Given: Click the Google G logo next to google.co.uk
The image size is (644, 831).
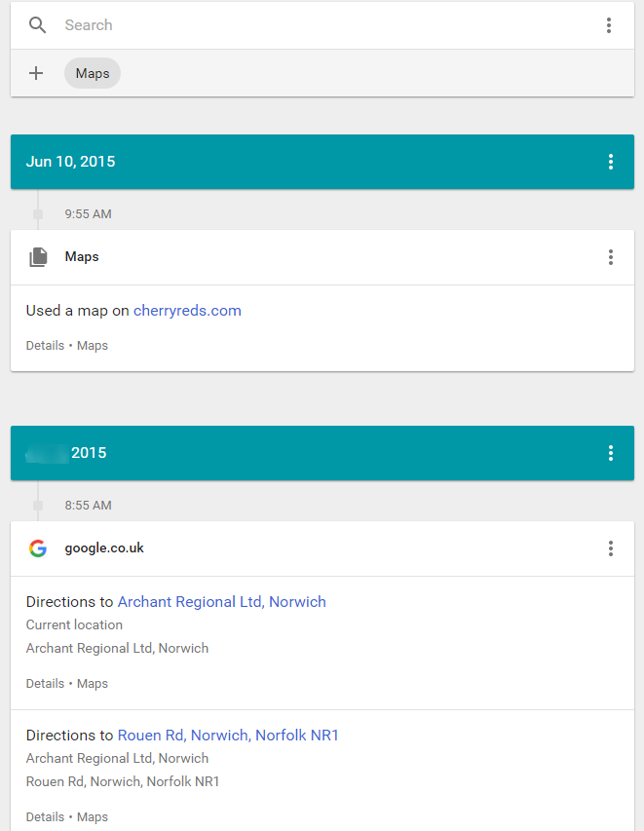Looking at the screenshot, I should 37,548.
